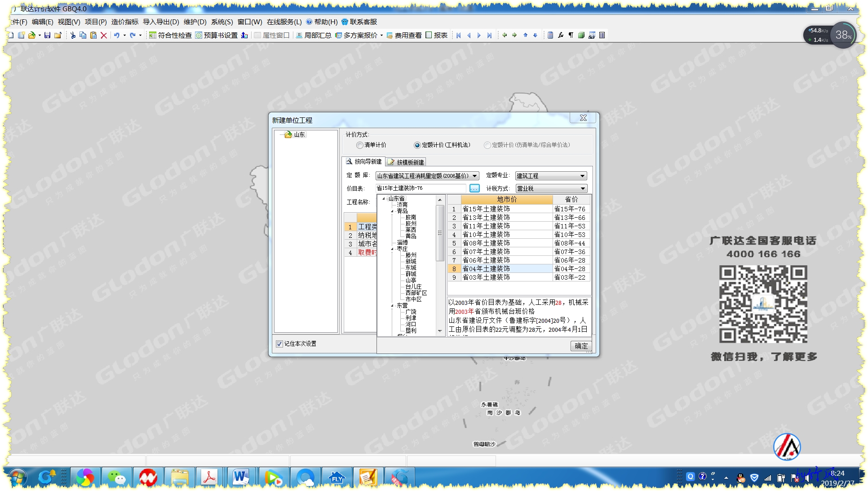Go to previous record blue arrow
The image size is (868, 491).
469,35
